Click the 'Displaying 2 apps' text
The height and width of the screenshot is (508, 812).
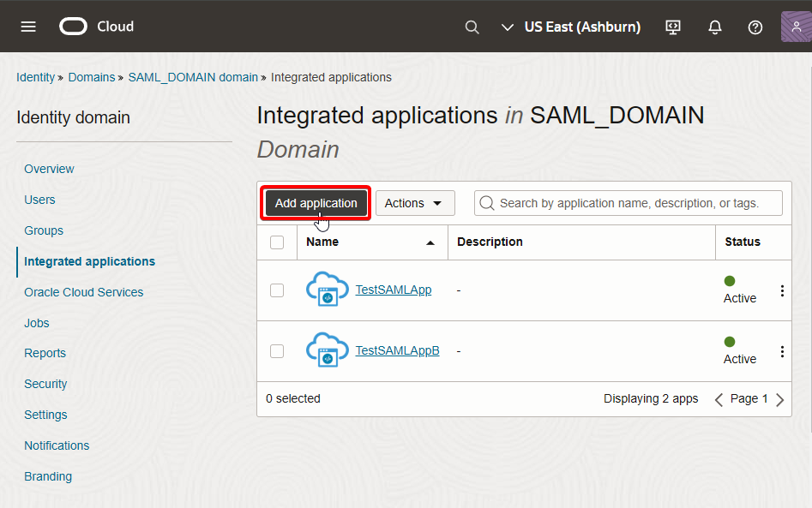coord(651,398)
